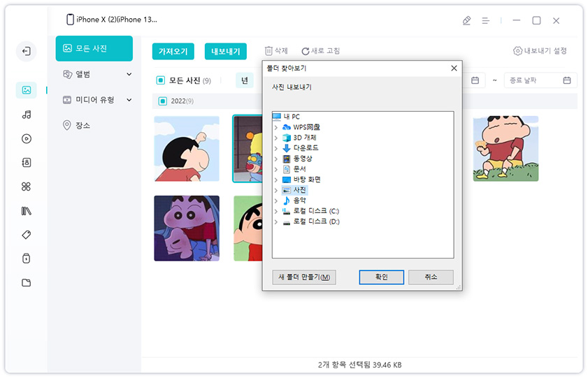Select the 바탕 화면 folder

(x=302, y=180)
